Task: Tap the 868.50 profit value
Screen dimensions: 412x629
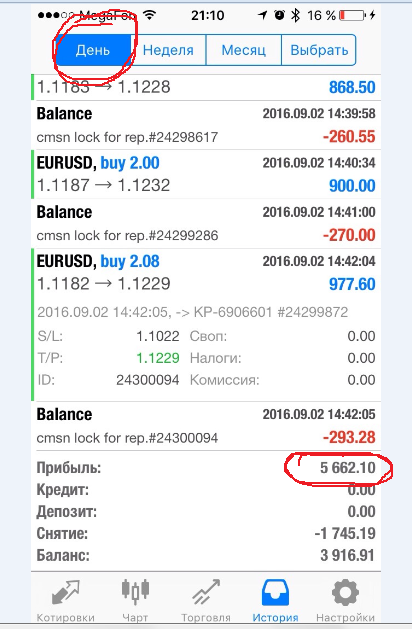Action: click(352, 87)
